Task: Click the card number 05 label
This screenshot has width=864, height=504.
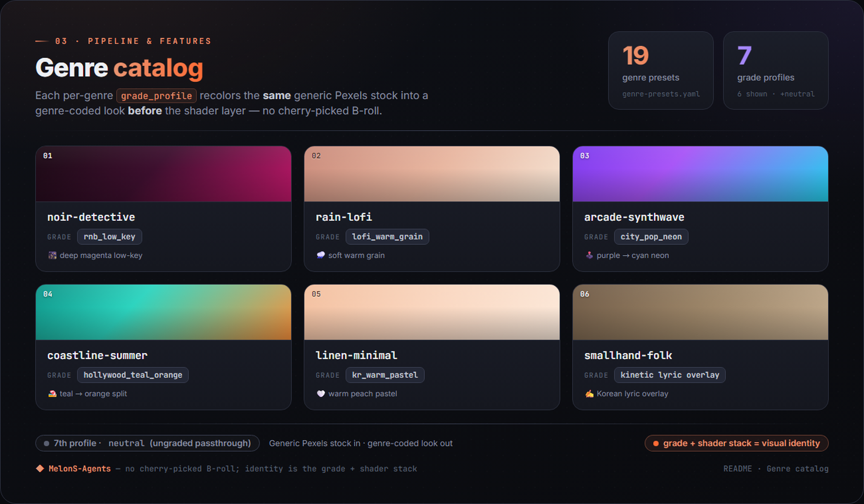Action: tap(316, 294)
